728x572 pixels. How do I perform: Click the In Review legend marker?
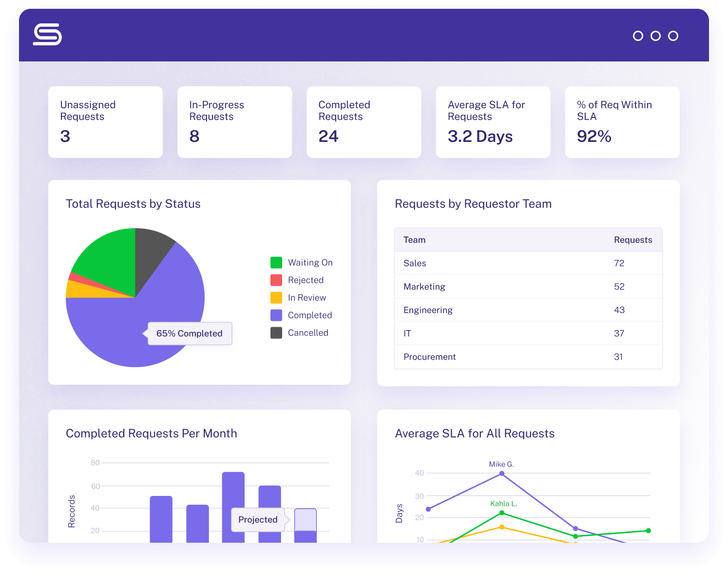[x=276, y=297]
